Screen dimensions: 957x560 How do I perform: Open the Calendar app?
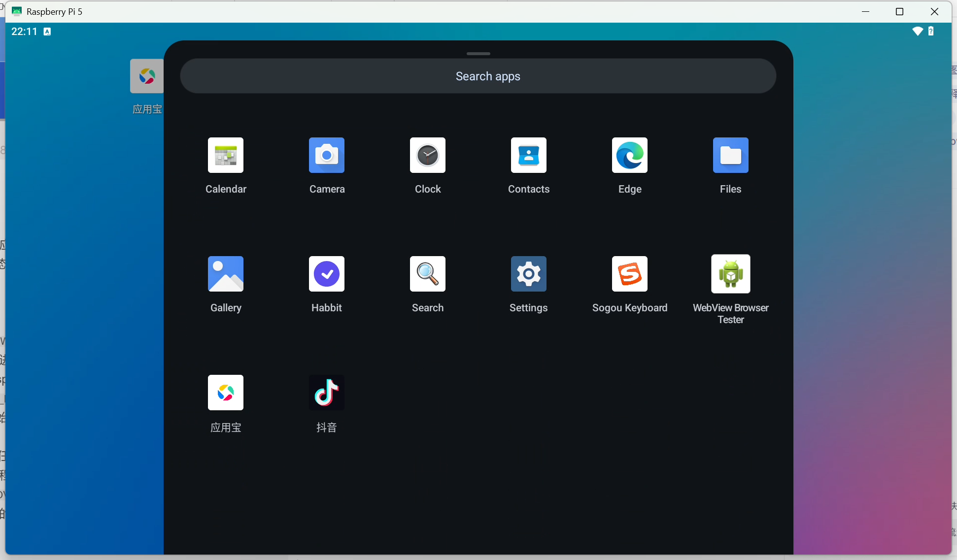(226, 155)
